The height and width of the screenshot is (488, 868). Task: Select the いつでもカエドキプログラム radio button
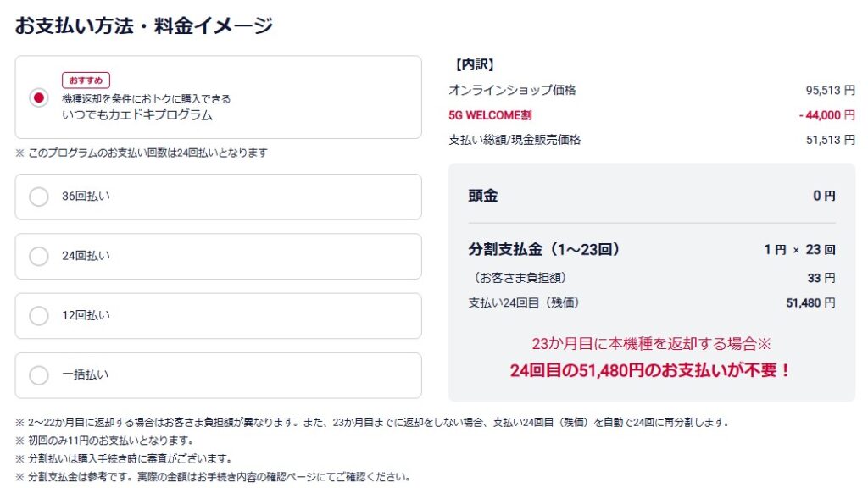[x=38, y=97]
